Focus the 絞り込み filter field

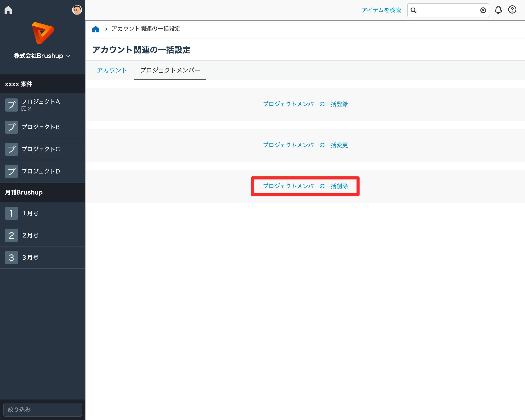click(x=43, y=410)
